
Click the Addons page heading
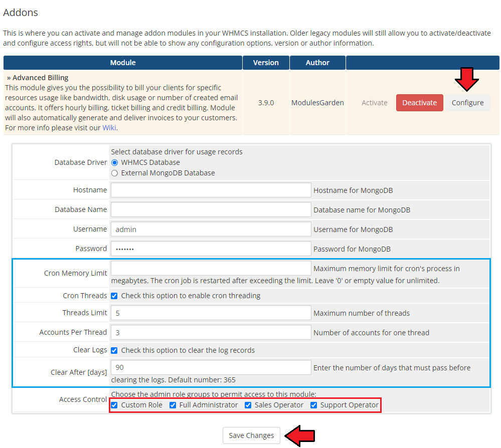click(21, 13)
